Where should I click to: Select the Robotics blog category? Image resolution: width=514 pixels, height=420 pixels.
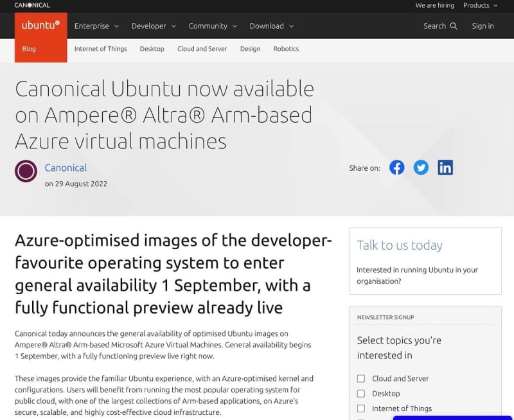(x=286, y=49)
